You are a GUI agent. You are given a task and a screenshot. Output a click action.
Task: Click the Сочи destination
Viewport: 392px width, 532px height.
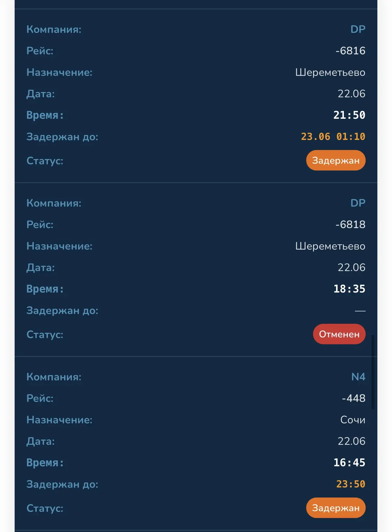coord(353,420)
